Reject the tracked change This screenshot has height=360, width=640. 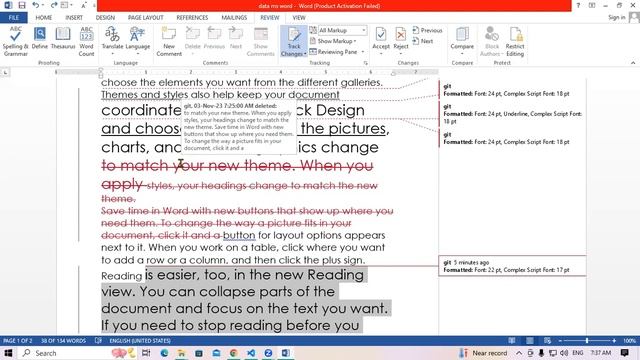[401, 41]
